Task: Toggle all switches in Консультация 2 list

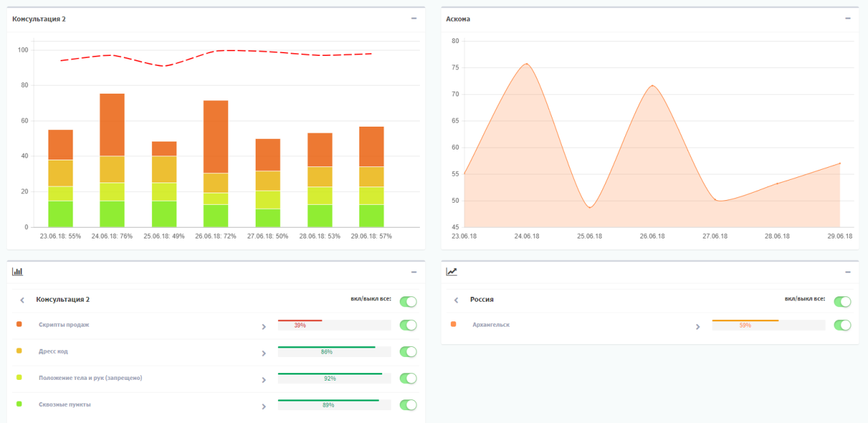Action: click(x=408, y=302)
